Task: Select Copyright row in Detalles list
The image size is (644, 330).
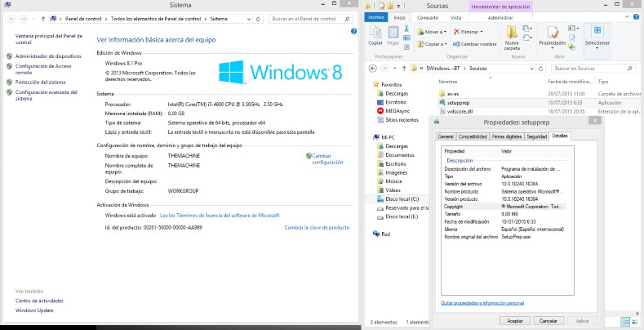Action: pyautogui.click(x=504, y=207)
